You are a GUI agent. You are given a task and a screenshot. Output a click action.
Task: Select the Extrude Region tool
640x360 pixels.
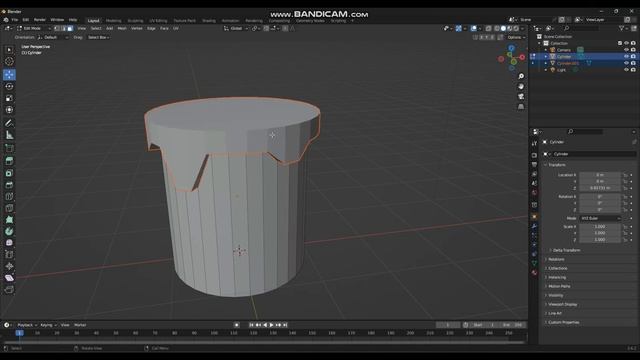click(x=9, y=161)
